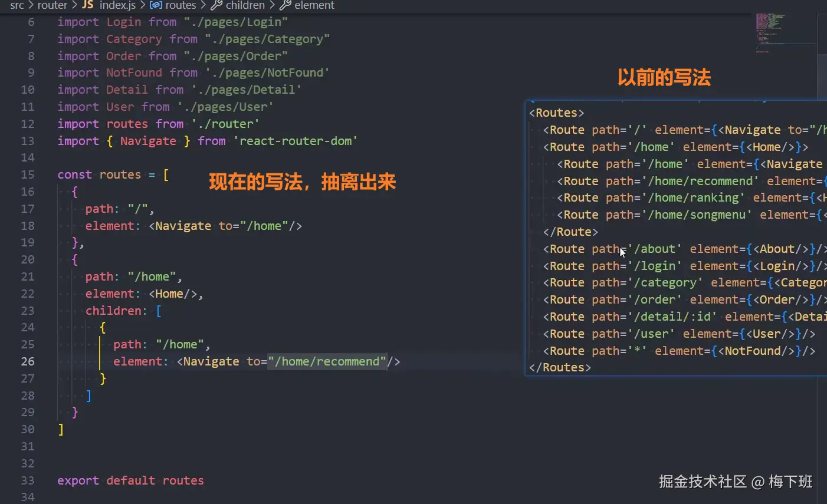Click the JS file icon in breadcrumb
Screen dimensions: 827x504
88,5
